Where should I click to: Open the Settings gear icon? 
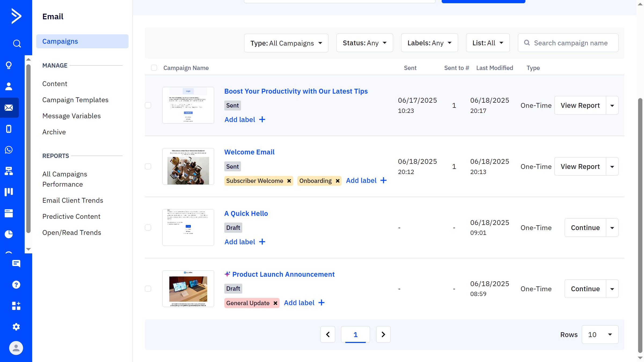coord(16,327)
